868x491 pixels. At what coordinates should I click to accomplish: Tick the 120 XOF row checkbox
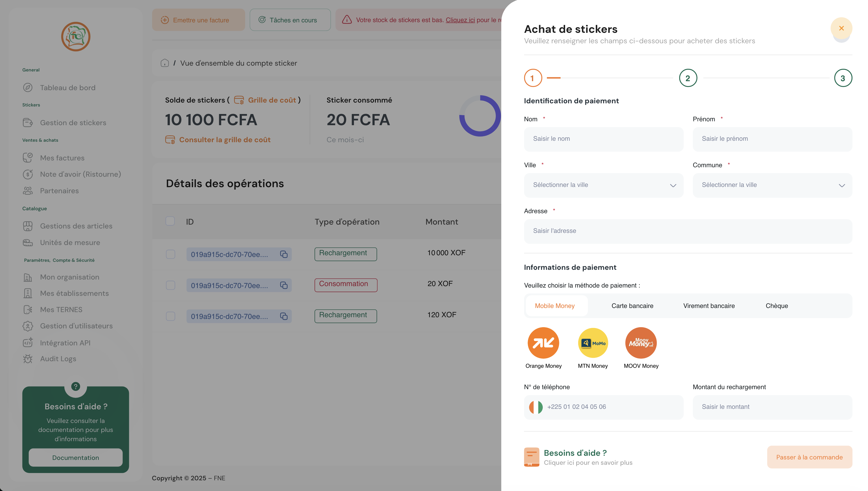[x=171, y=316]
